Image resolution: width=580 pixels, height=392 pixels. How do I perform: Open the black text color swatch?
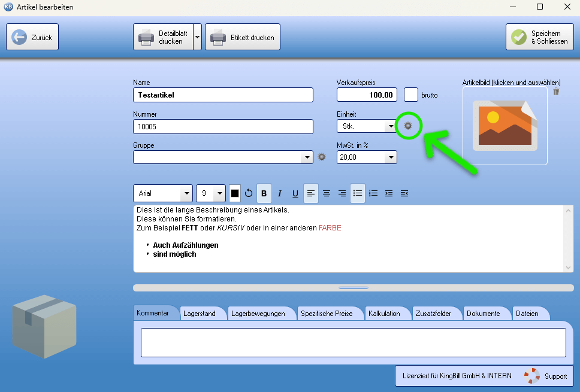point(235,193)
